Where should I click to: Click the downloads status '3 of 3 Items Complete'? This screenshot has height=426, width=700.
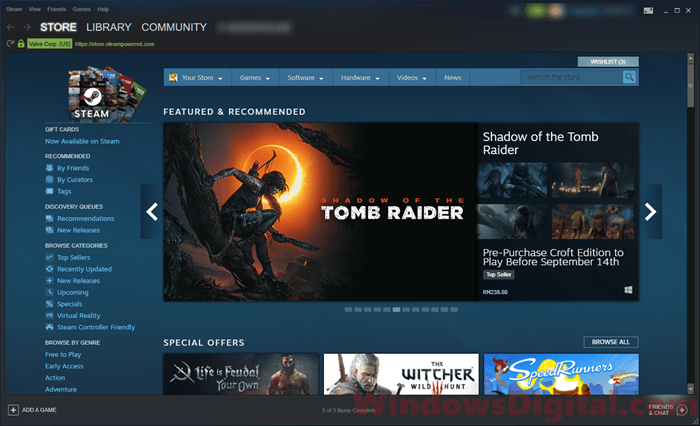pyautogui.click(x=349, y=410)
